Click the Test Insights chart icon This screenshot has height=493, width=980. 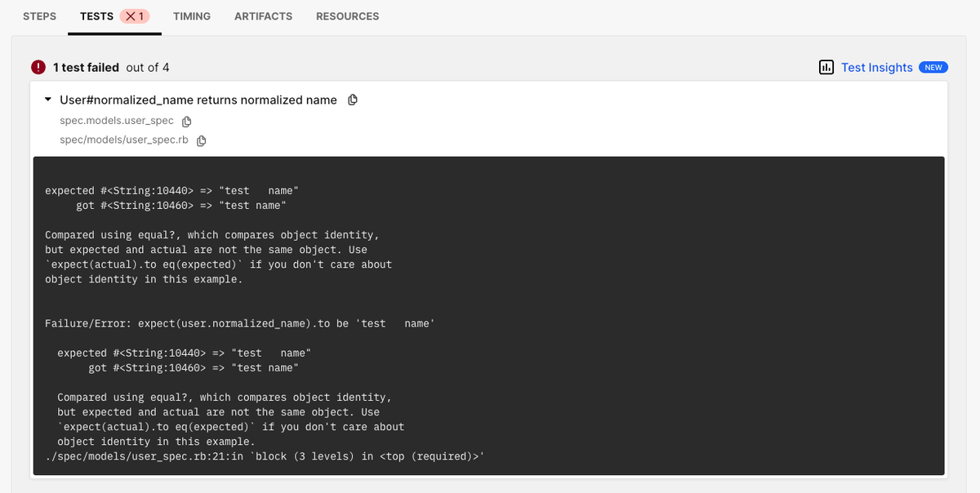pyautogui.click(x=826, y=67)
